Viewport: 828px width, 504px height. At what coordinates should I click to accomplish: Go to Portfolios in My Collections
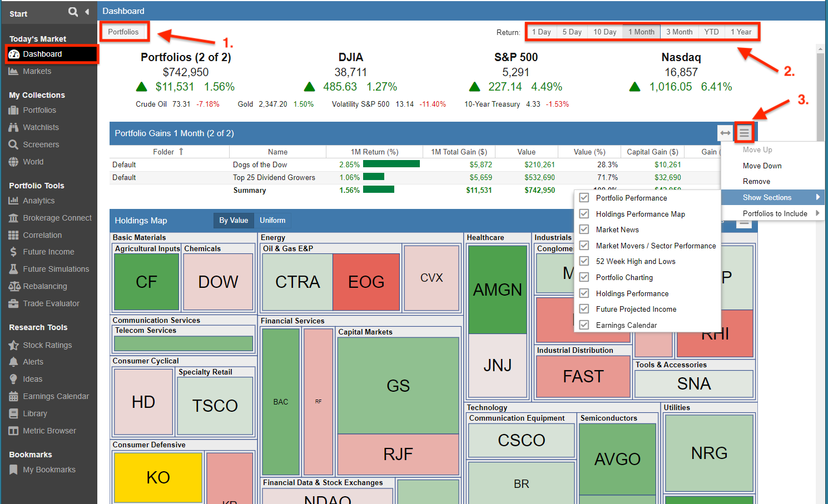[39, 110]
